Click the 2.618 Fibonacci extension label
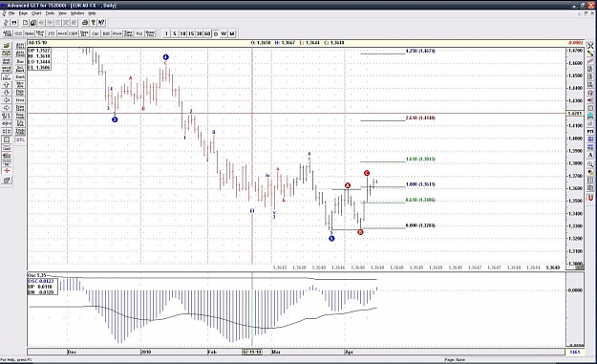The width and height of the screenshot is (597, 364). [x=420, y=118]
